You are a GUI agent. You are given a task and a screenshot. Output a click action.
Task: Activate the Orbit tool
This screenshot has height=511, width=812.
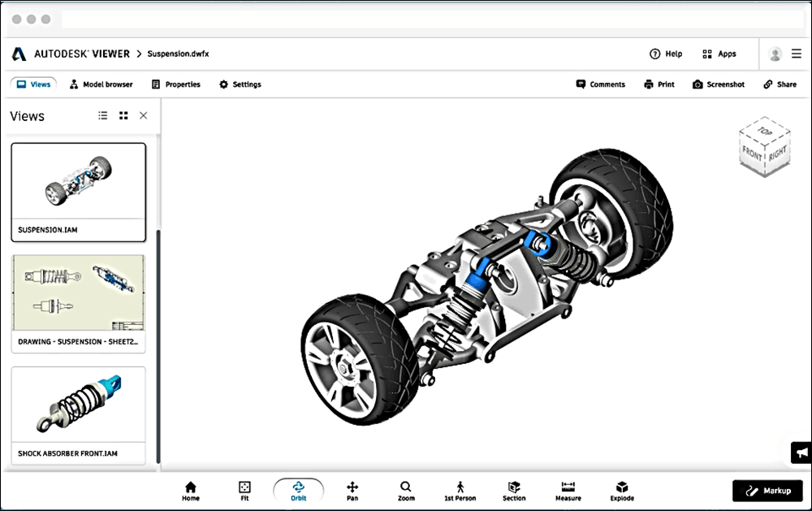pos(298,491)
